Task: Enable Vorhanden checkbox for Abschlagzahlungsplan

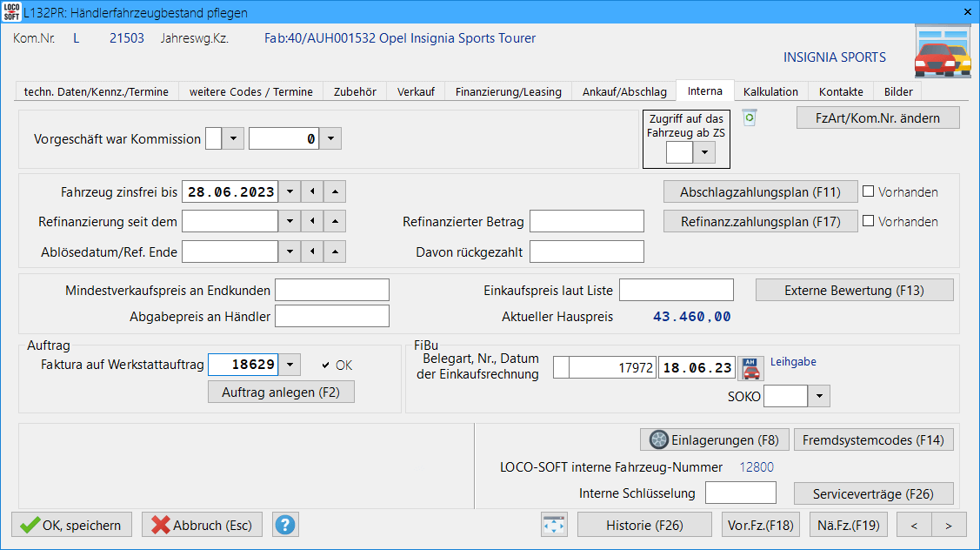Action: [x=868, y=192]
